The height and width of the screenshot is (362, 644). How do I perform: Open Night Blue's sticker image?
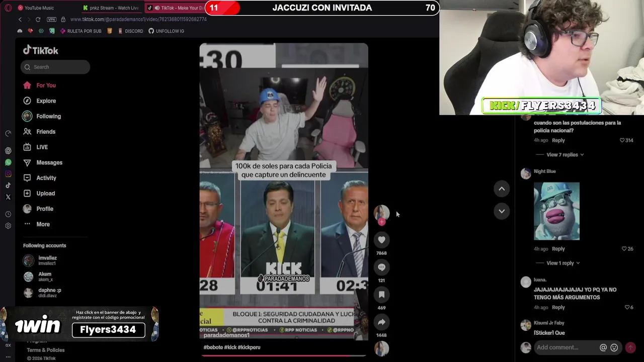556,211
